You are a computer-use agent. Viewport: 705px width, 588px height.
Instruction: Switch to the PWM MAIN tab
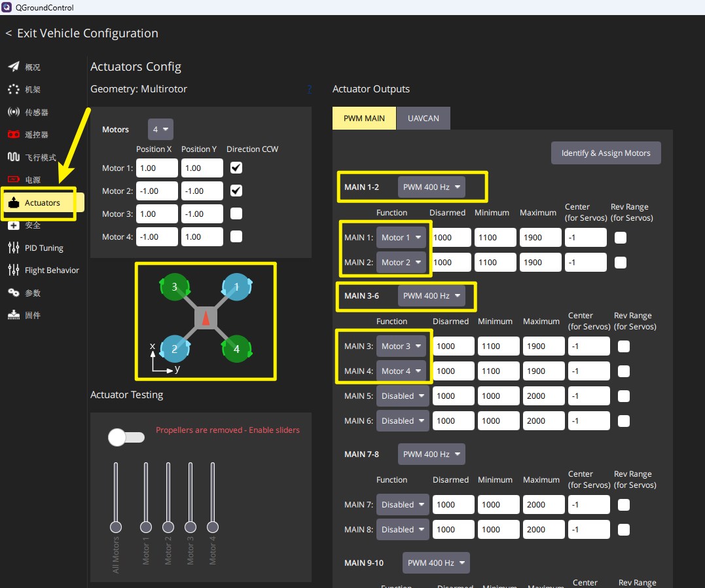coord(364,119)
